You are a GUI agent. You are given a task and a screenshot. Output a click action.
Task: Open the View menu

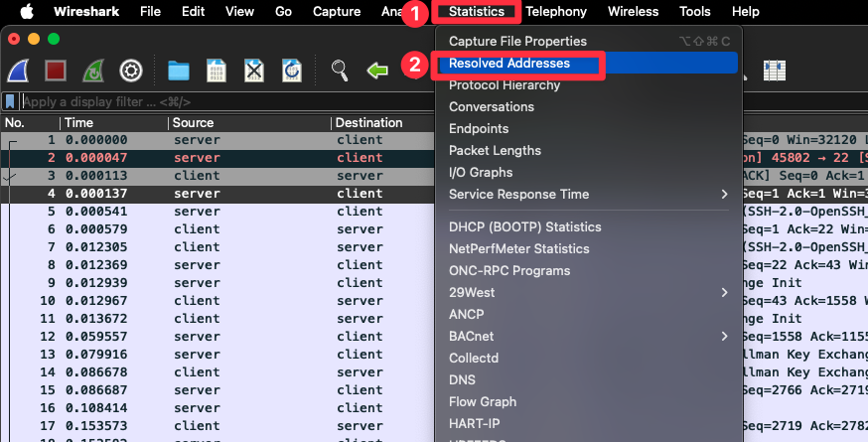[239, 12]
